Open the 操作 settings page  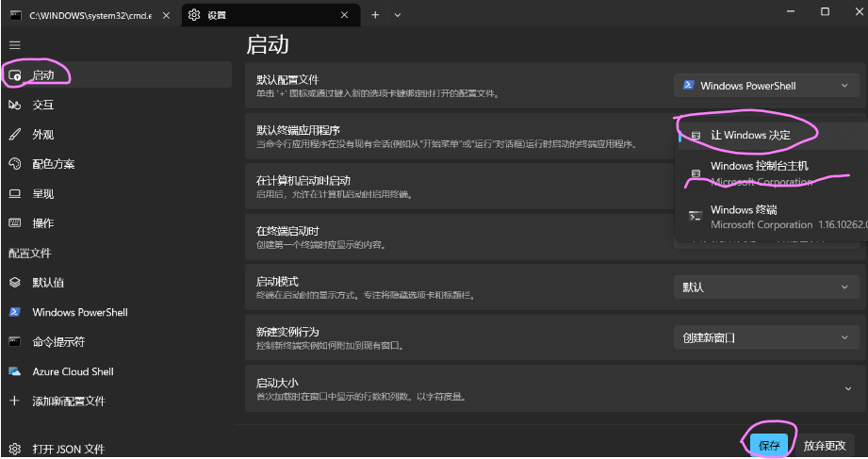tap(118, 223)
